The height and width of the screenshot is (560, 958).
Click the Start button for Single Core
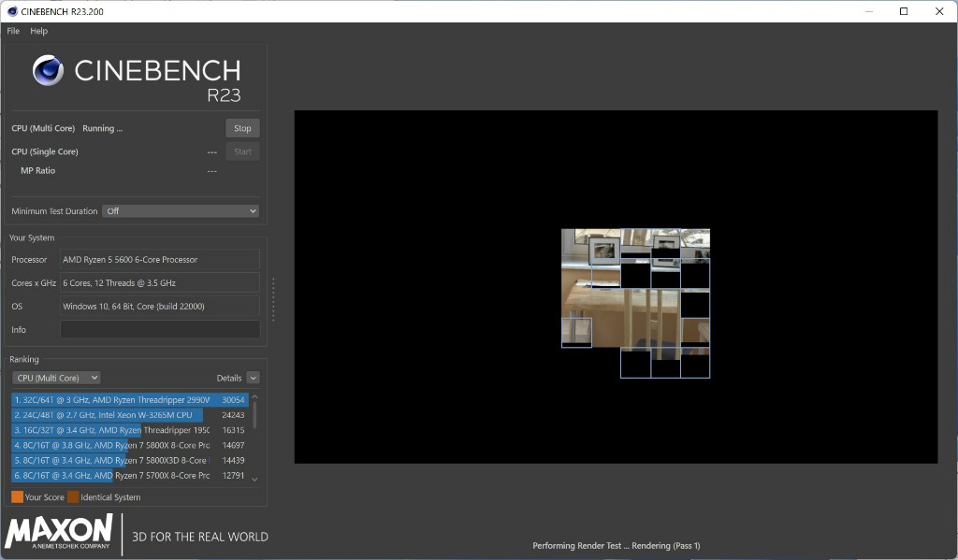(242, 151)
